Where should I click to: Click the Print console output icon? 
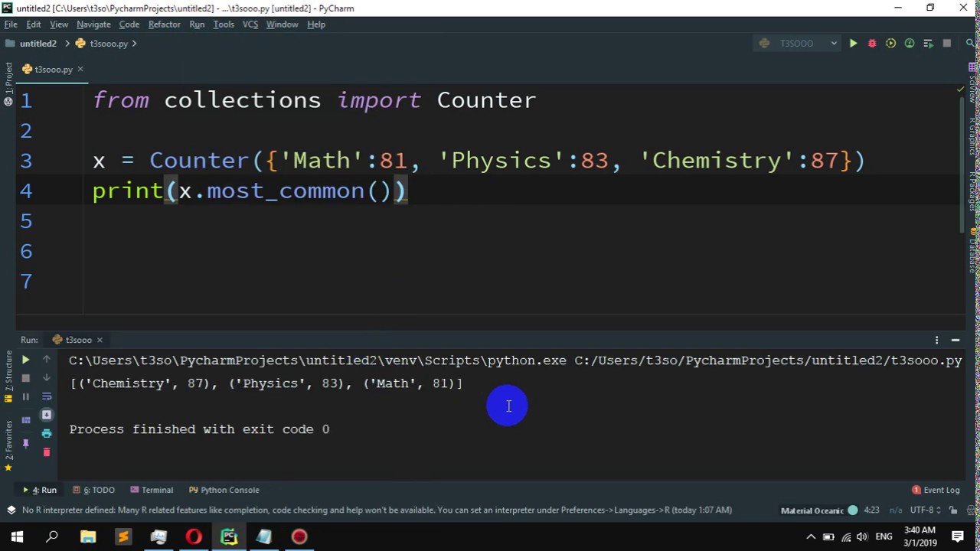tap(47, 433)
